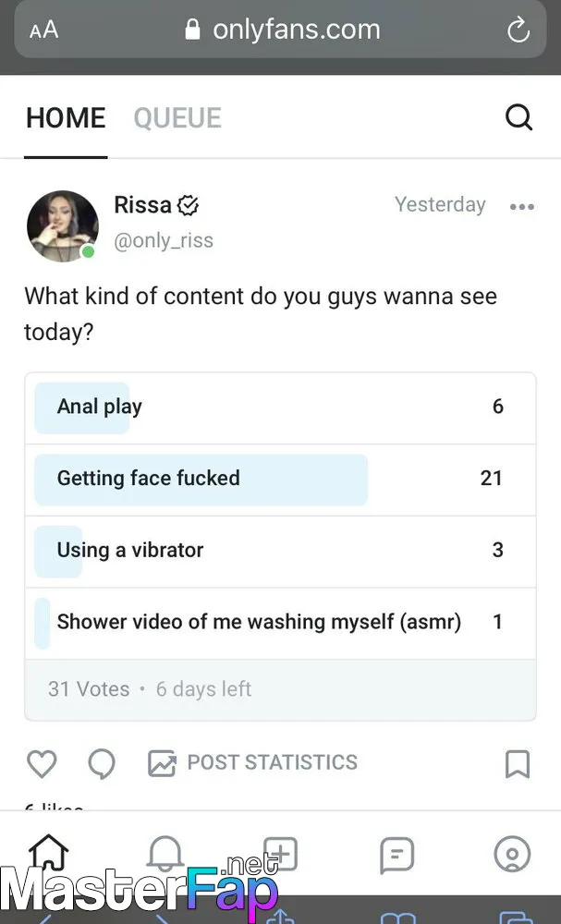Like the post with the heart icon
This screenshot has height=924, width=561.
coord(42,764)
